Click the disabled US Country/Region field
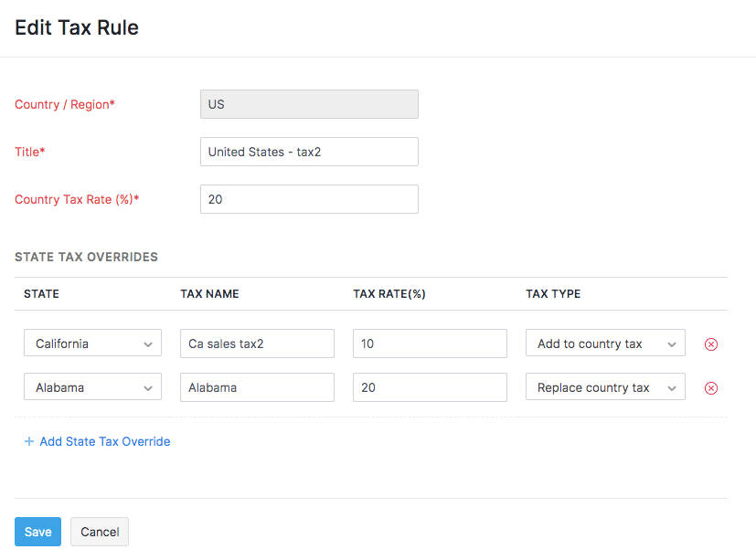756x560 pixels. pyautogui.click(x=308, y=104)
